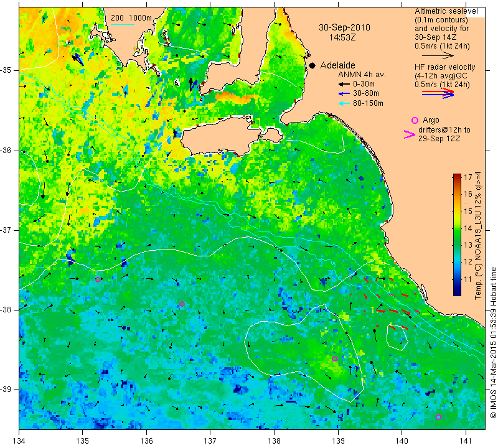The width and height of the screenshot is (498, 448).
Task: Click the latitude axis label -36
Action: click(x=6, y=151)
